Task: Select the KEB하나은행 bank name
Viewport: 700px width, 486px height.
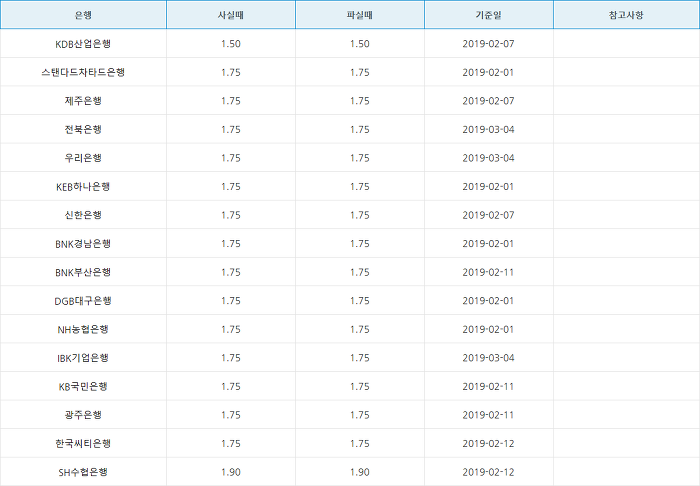Action: tap(83, 187)
